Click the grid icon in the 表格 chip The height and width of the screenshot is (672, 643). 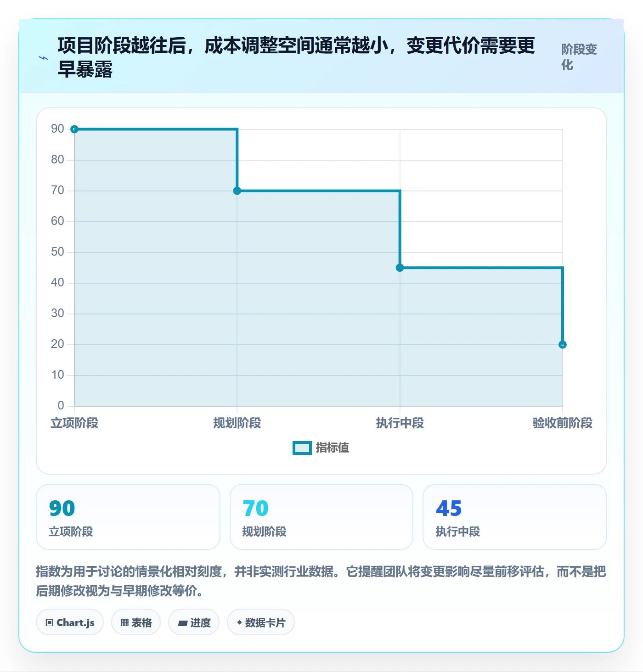coord(124,623)
